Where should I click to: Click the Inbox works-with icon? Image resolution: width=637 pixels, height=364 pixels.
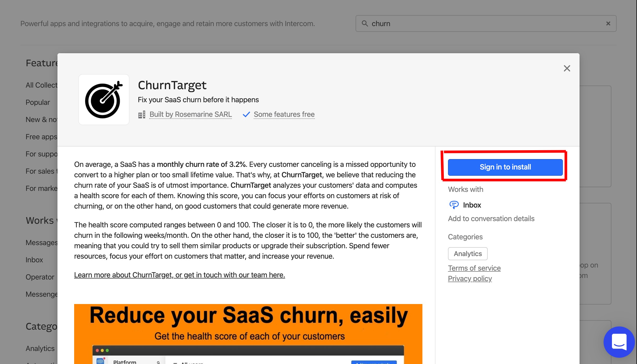pyautogui.click(x=454, y=204)
